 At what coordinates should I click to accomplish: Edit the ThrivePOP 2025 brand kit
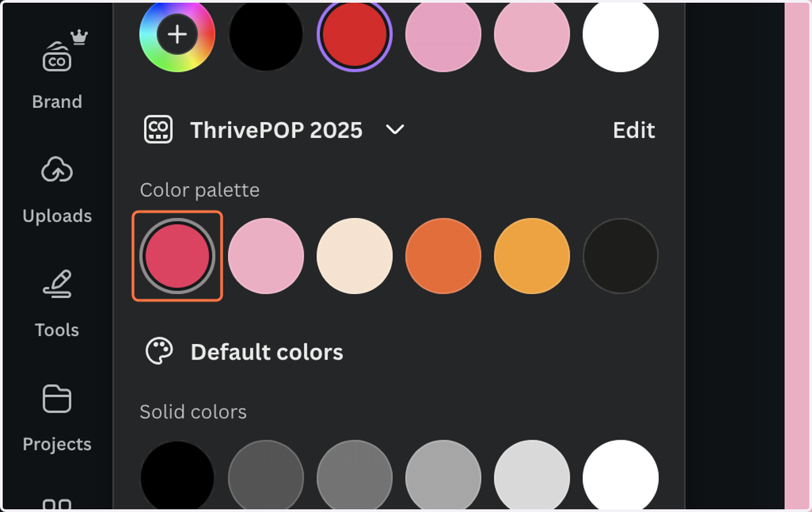pyautogui.click(x=633, y=130)
